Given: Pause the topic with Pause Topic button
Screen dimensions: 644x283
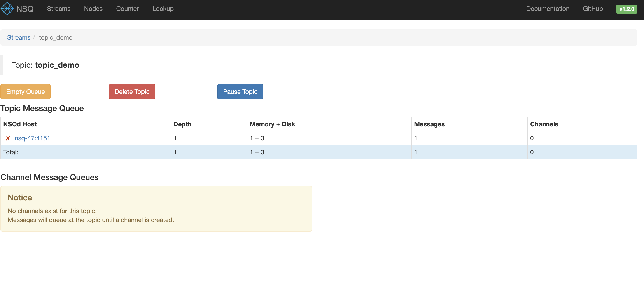Looking at the screenshot, I should point(240,92).
